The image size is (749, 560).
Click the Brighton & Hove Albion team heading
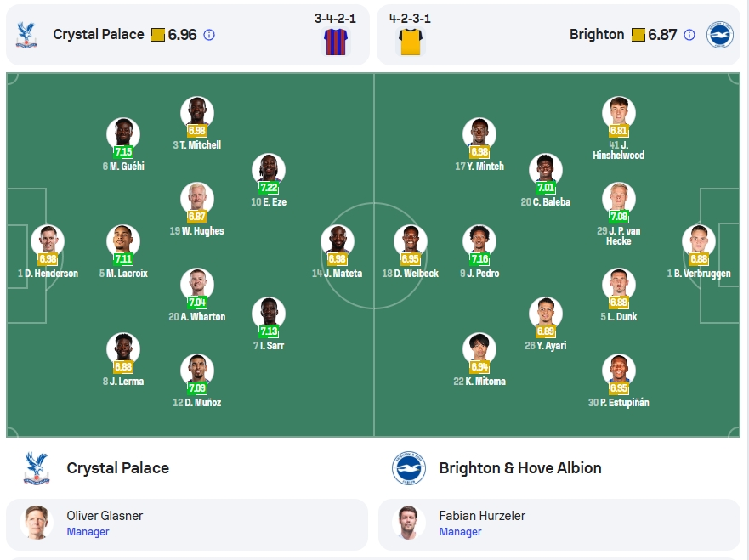520,468
